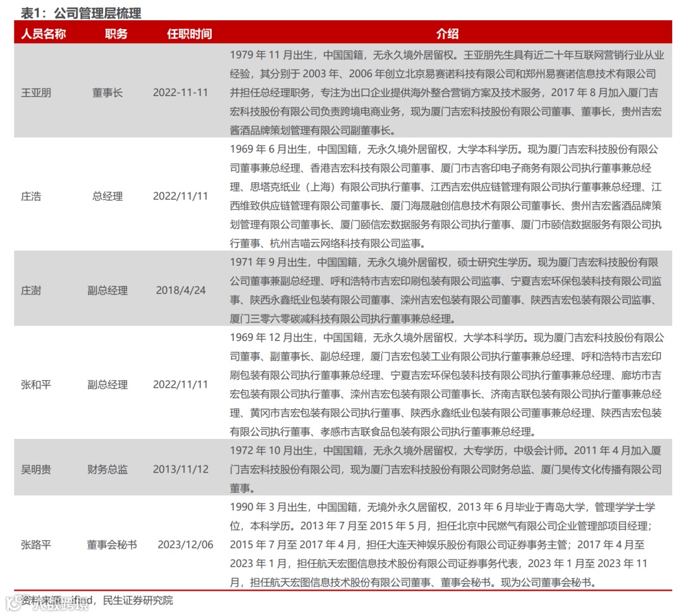The width and height of the screenshot is (683, 616).
Task: Click the line beginning 公司董事兼副总经理、呼和浩特市
Action: (446, 281)
